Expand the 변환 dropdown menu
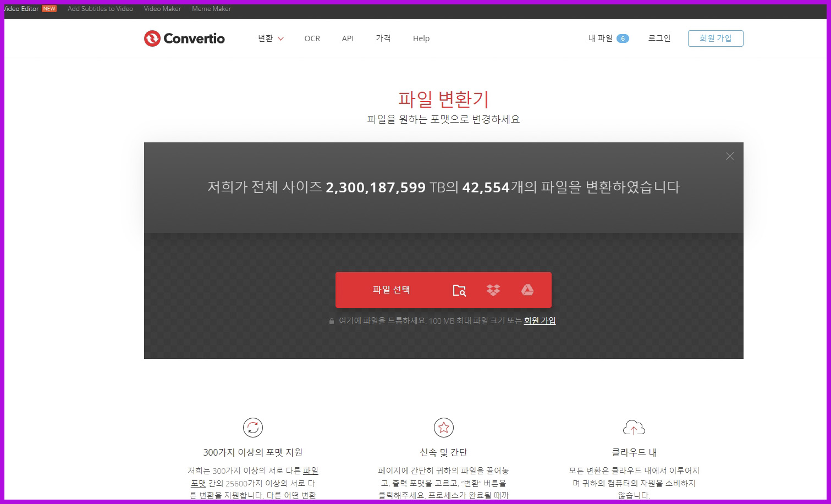 point(270,38)
